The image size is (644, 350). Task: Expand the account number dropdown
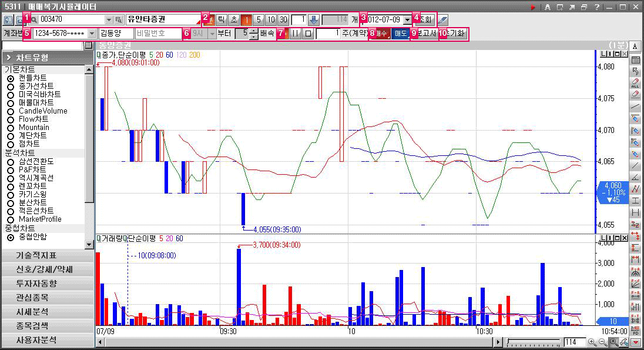point(92,34)
